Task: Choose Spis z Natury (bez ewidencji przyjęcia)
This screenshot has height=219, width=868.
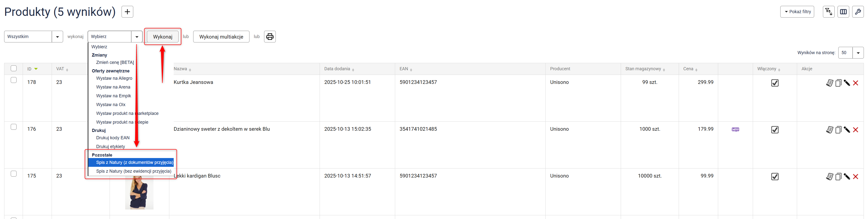Action: coord(134,171)
